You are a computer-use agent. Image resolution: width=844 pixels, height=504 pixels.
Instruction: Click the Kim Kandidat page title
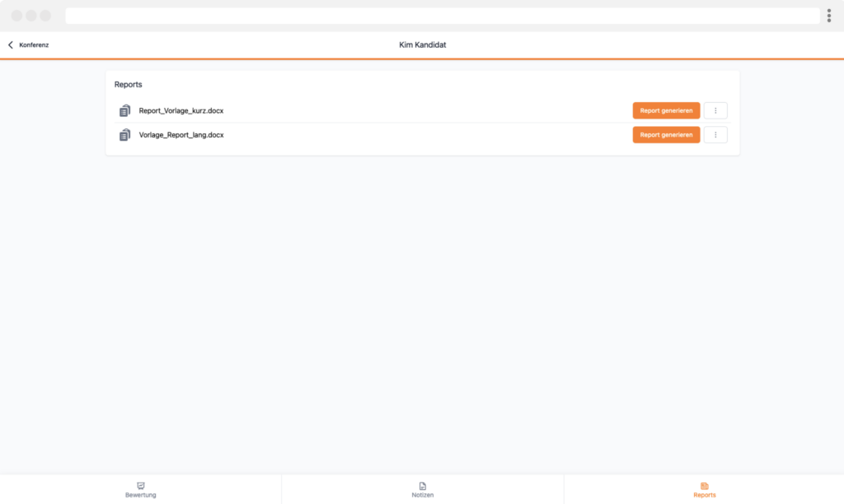click(423, 45)
